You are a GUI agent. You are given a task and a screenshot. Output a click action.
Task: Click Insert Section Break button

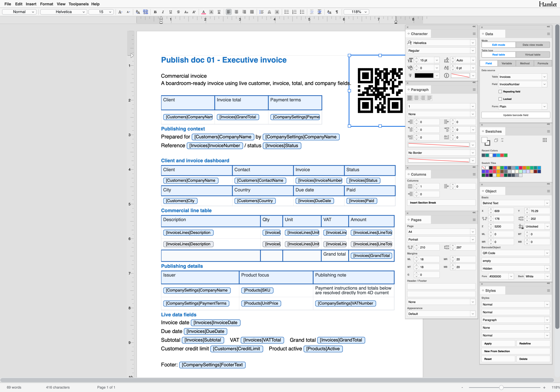coord(441,203)
